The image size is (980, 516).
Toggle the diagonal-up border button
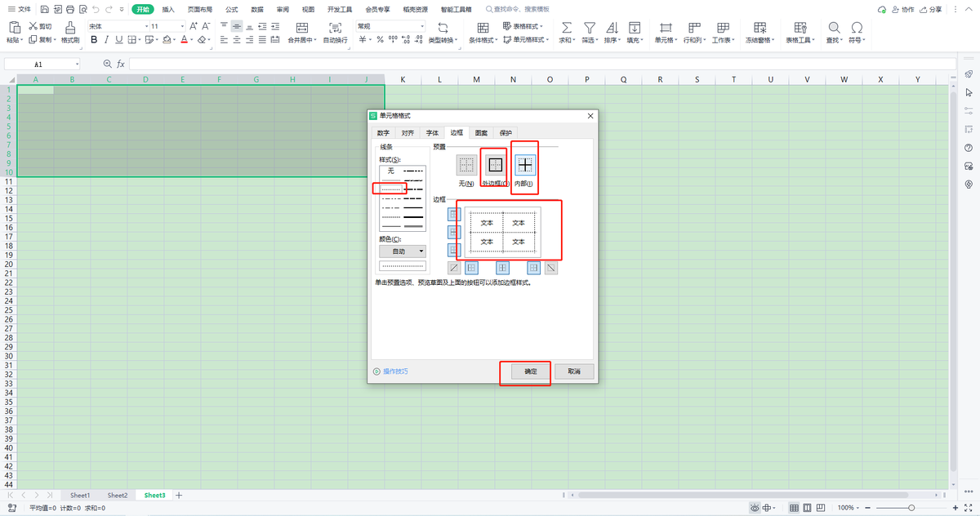click(x=454, y=268)
